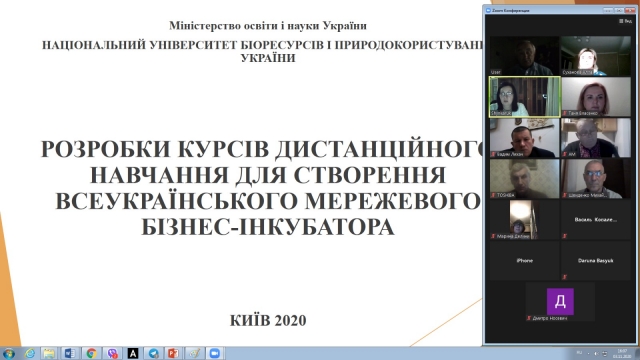
Task: Switch to Microsoft Word in taskbar
Action: point(70,353)
